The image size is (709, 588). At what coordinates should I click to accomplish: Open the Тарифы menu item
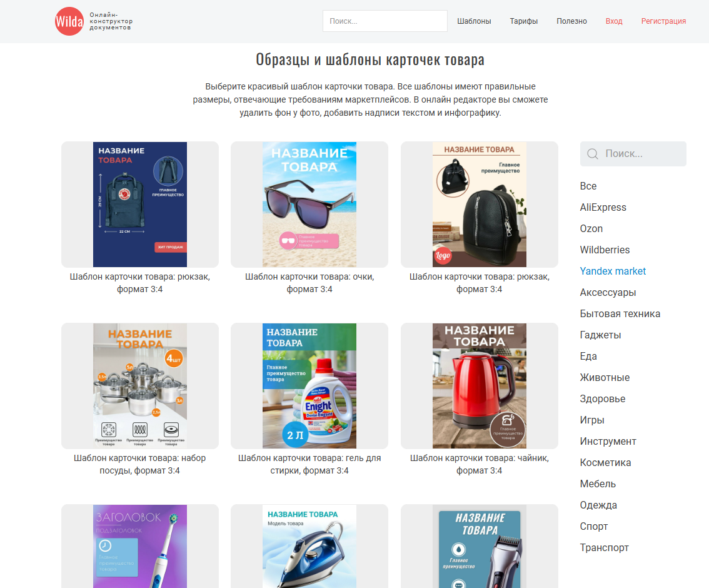[523, 21]
